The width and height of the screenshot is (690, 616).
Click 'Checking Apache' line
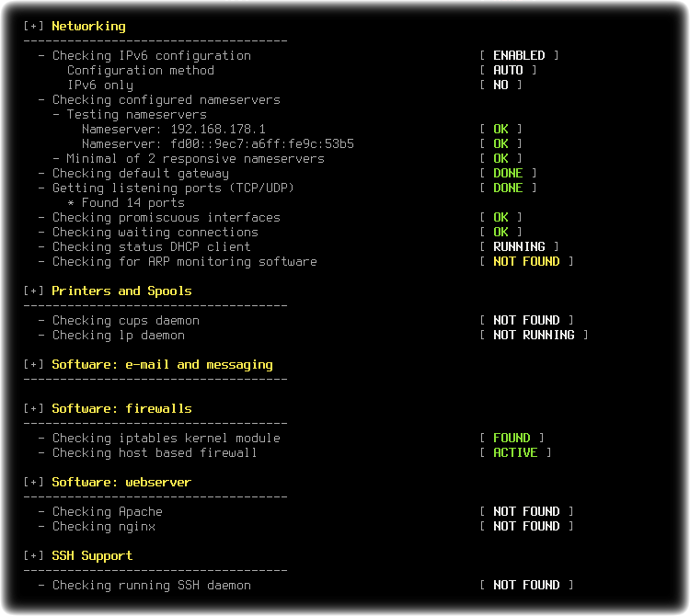(108, 512)
